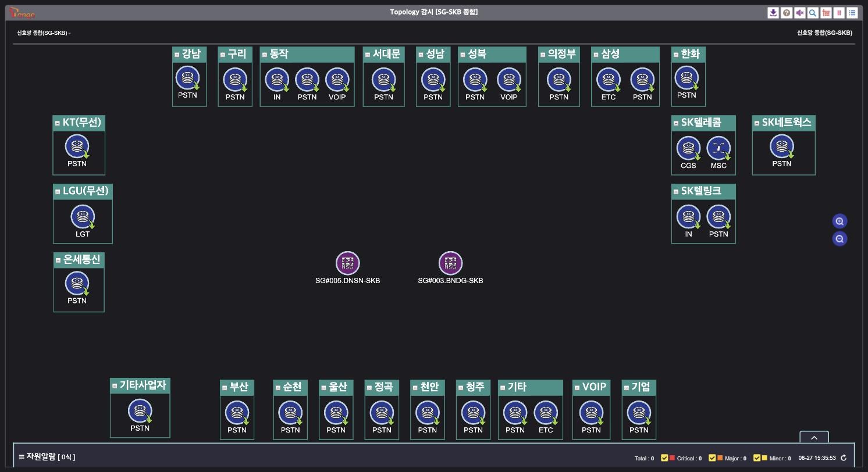
Task: Toggle alarm sound with the muted speaker icon
Action: click(x=800, y=13)
